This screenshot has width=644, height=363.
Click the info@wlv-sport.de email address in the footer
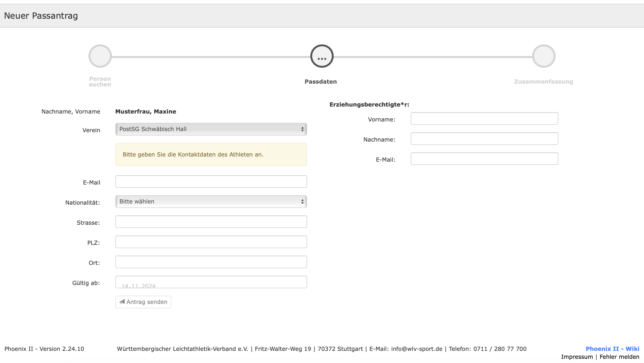tap(417, 349)
